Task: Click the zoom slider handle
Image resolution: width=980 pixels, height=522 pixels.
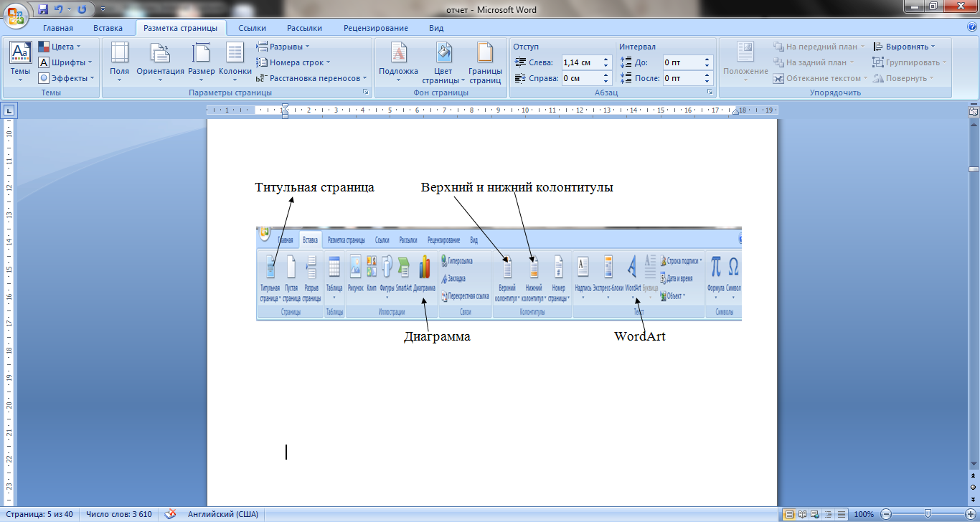Action: 928,514
